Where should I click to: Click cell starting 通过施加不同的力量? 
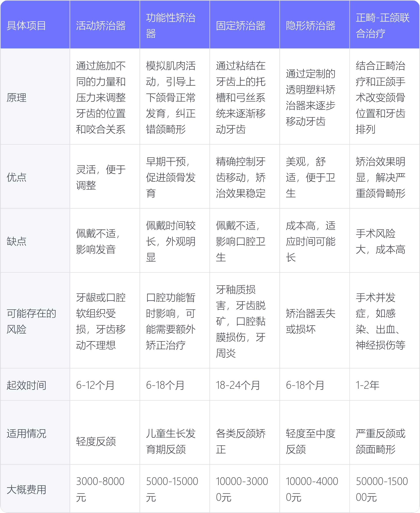[x=105, y=97]
